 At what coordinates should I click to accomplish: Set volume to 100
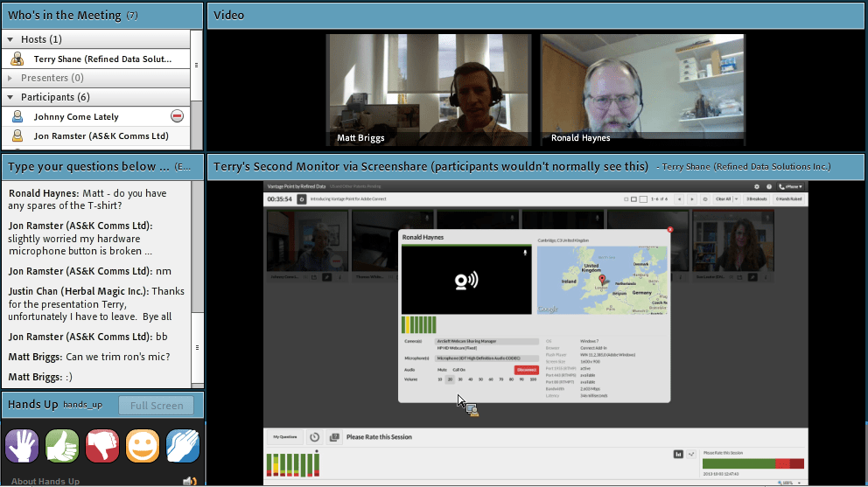[x=533, y=379]
